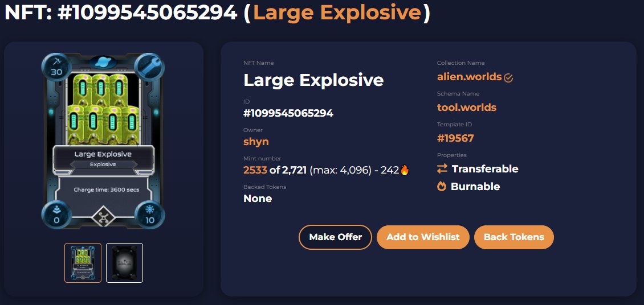
Task: Click the Backed Tokens value None
Action: pos(258,199)
